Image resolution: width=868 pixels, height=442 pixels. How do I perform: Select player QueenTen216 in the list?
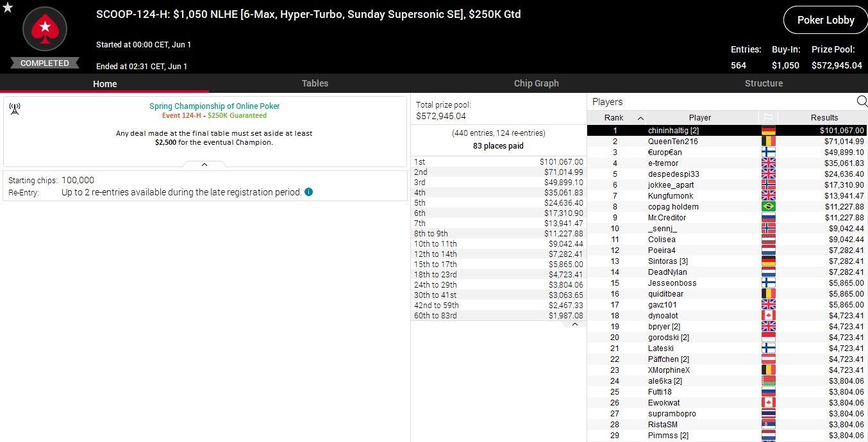pos(672,142)
